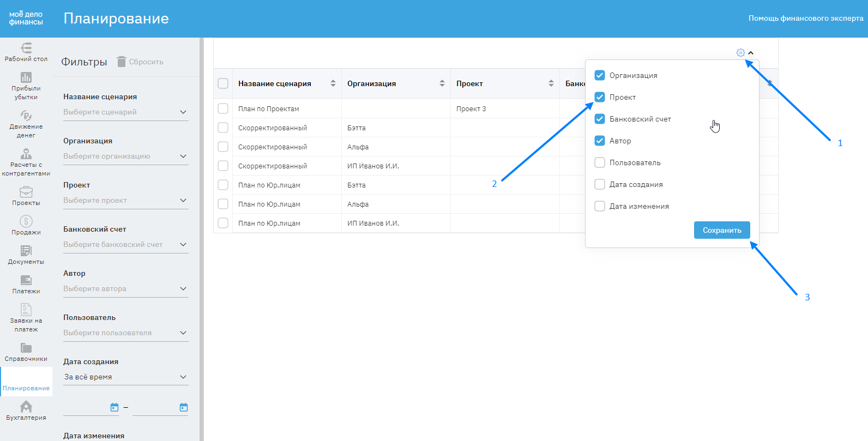Viewport: 868px width, 441px height.
Task: Click the Сохранить button
Action: [x=722, y=230]
